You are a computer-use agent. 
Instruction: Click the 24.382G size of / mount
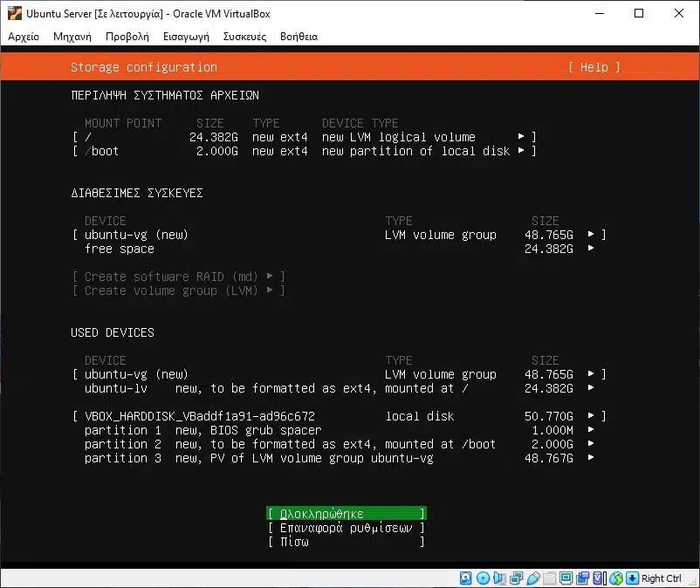[x=213, y=137]
